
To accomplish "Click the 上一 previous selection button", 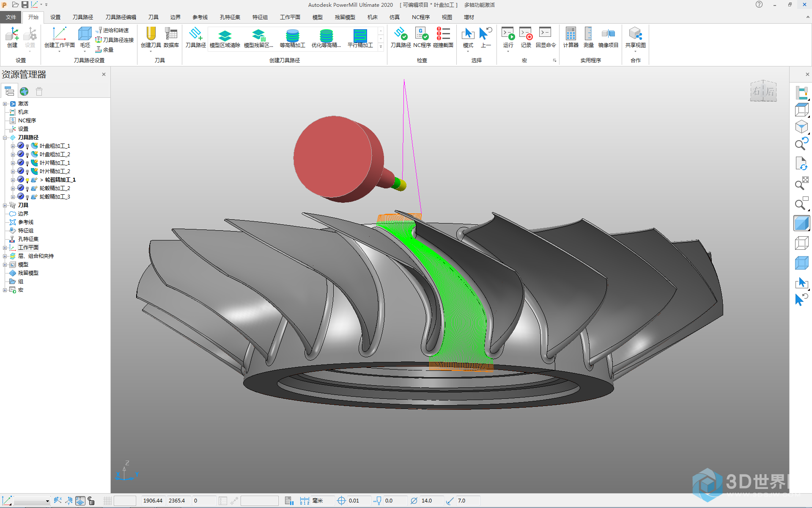I will point(486,37).
